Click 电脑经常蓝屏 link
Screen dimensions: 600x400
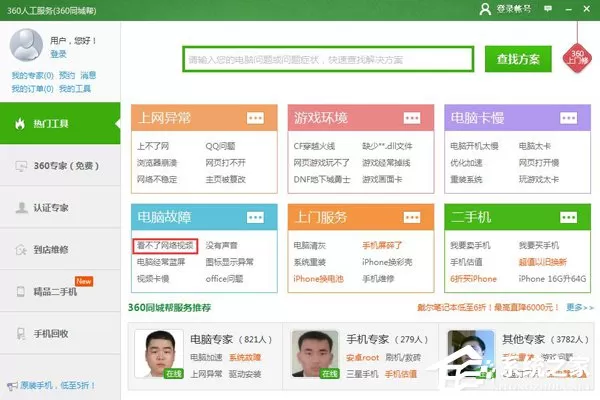click(161, 262)
